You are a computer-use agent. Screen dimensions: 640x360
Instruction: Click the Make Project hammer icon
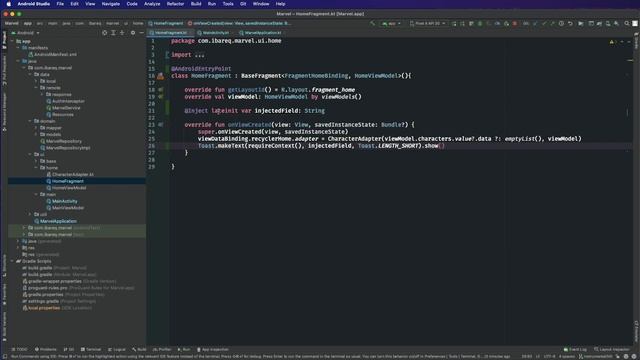tap(372, 23)
